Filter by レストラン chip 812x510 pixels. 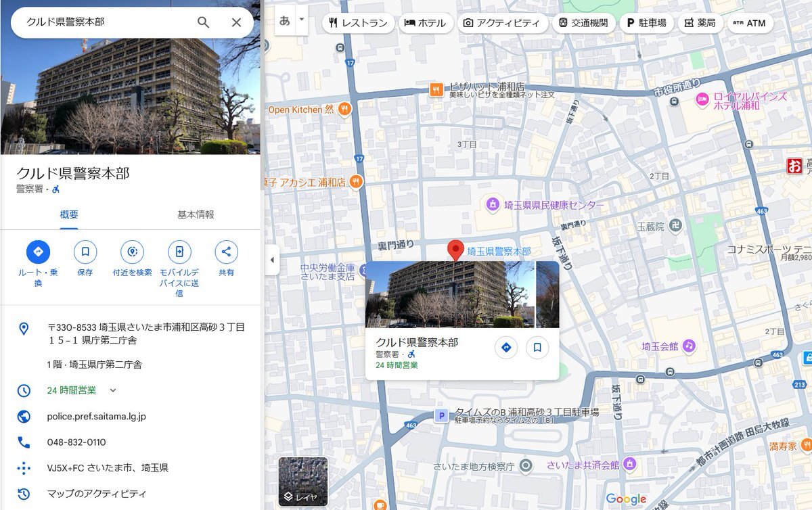click(358, 23)
